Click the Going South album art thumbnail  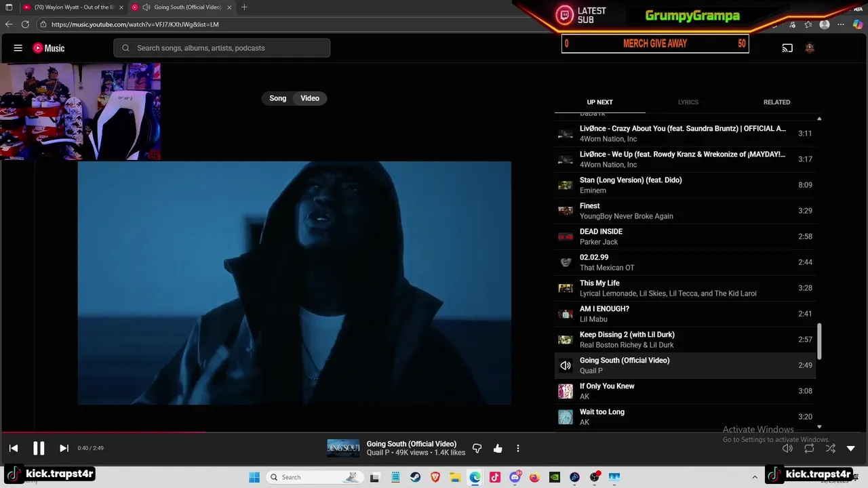(344, 448)
